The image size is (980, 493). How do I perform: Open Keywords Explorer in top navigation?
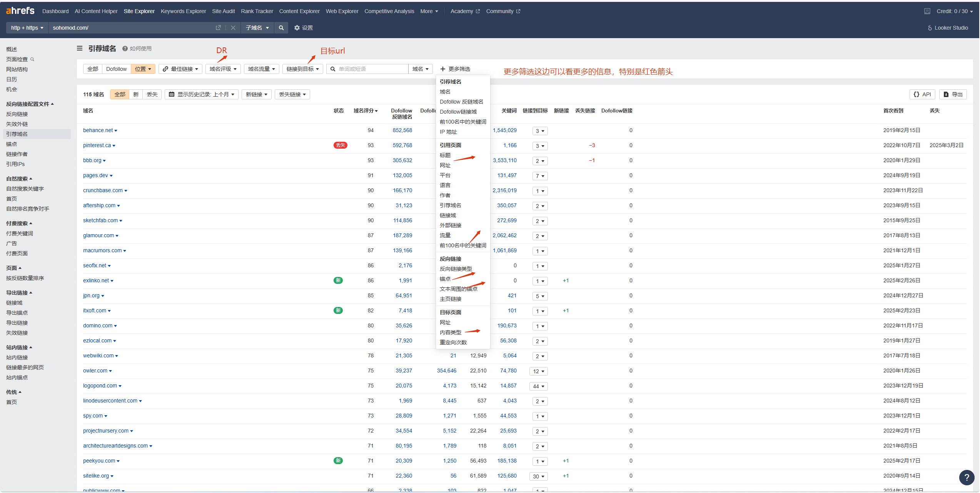coord(183,11)
